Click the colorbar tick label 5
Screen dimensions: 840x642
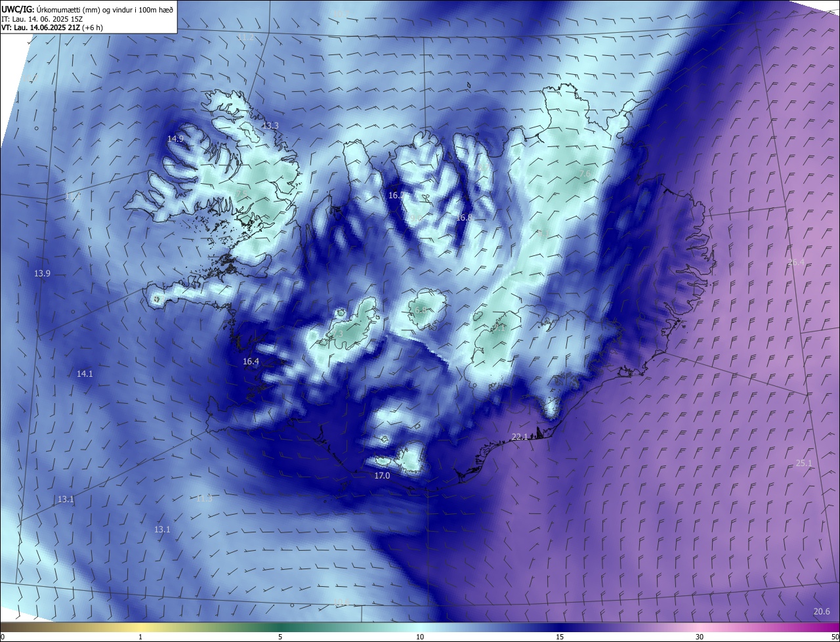coord(280,637)
